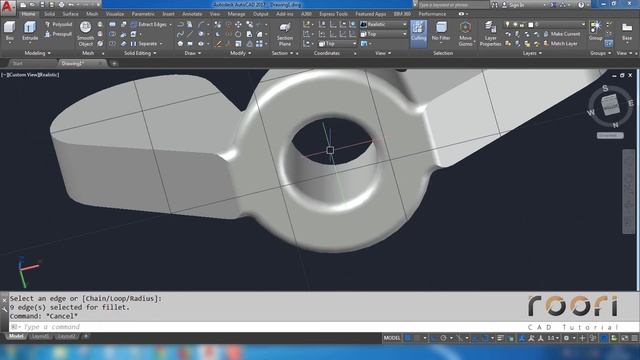Expand the Groups panel
640x360 pixels.
(x=600, y=53)
